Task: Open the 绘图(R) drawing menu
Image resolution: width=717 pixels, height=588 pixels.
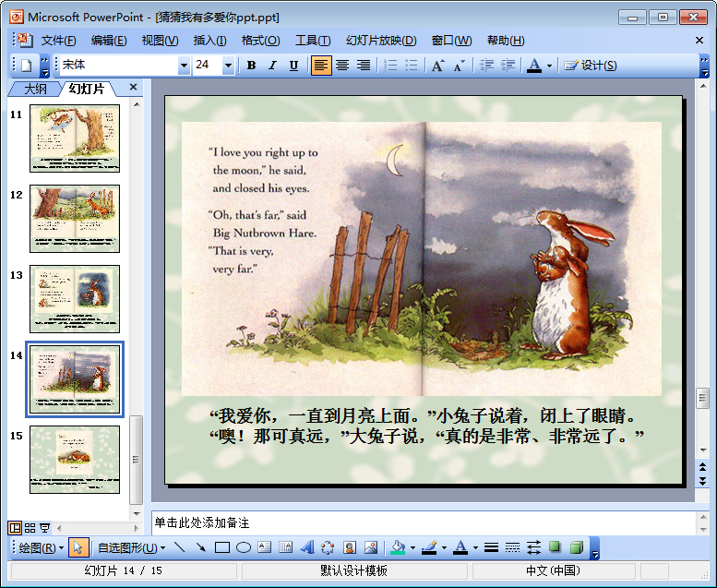Action: 41,547
